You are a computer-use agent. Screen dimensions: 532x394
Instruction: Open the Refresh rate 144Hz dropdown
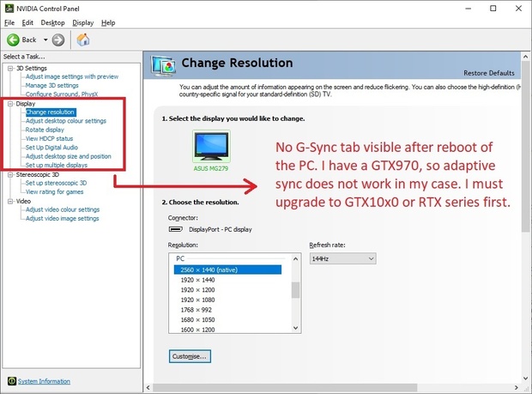point(342,258)
